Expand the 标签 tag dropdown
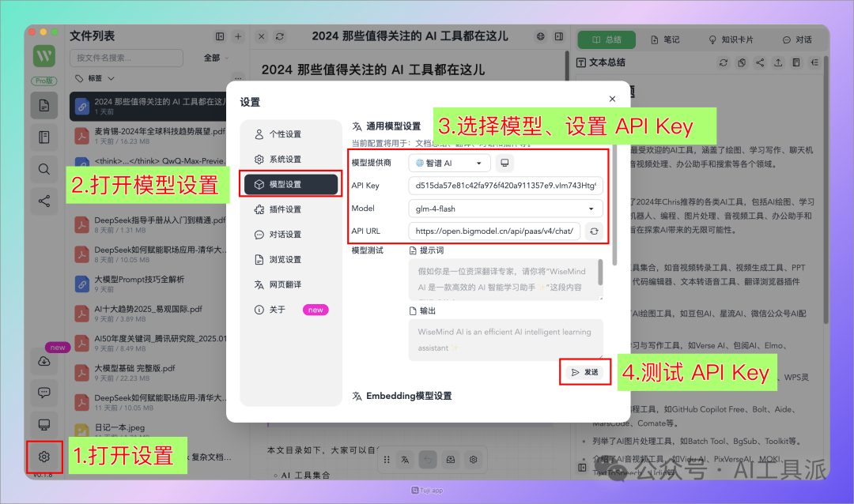This screenshot has height=504, width=854. coord(94,78)
